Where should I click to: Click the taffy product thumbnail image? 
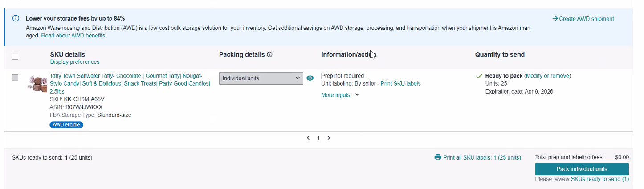click(37, 83)
